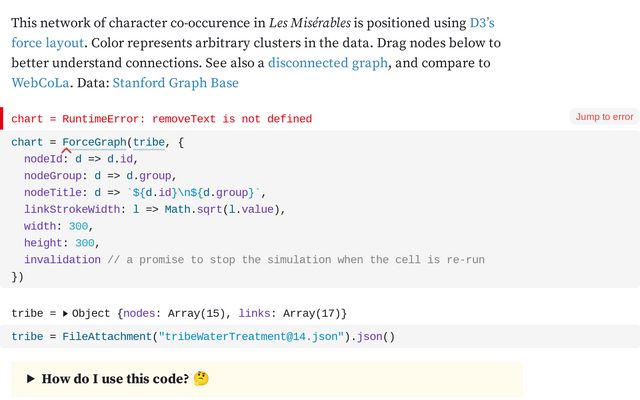Open the "D3's force layout" link

(x=482, y=22)
